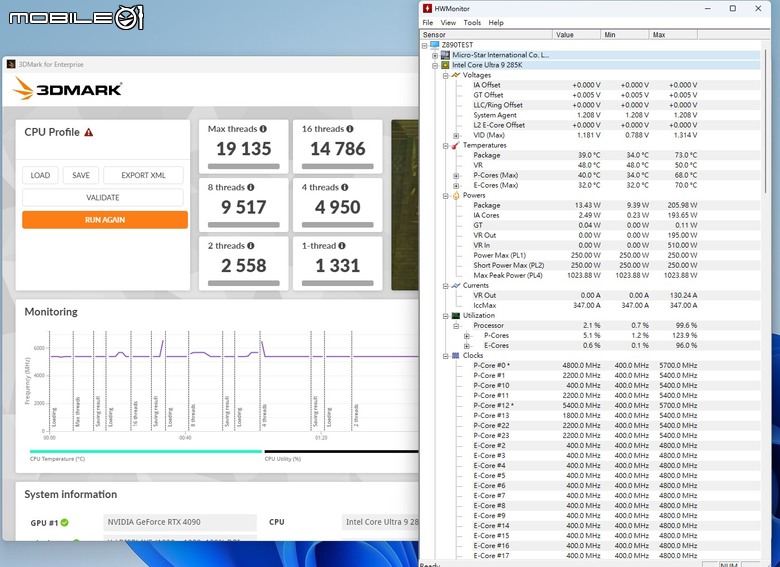The height and width of the screenshot is (567, 780).
Task: Click the green check icon next to GPU #1
Action: click(65, 523)
